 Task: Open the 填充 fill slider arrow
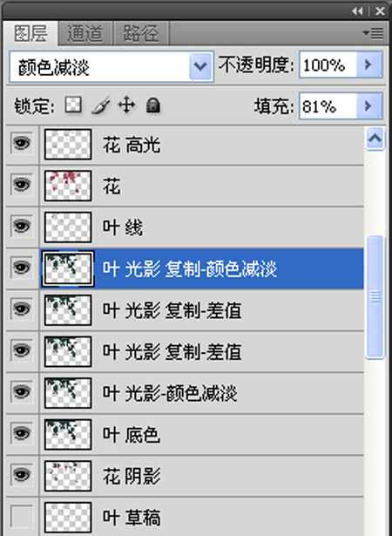[x=369, y=106]
